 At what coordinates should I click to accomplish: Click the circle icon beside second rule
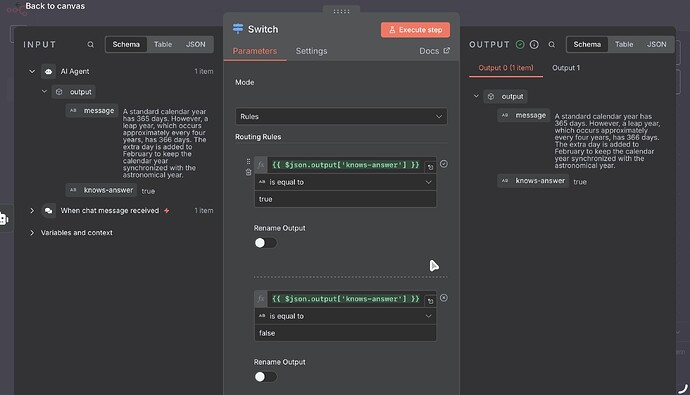point(444,298)
